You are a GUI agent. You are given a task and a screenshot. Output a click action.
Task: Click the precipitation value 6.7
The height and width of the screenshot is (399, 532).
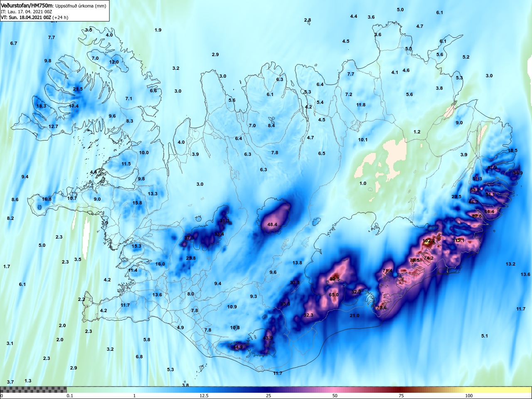[x=14, y=43]
